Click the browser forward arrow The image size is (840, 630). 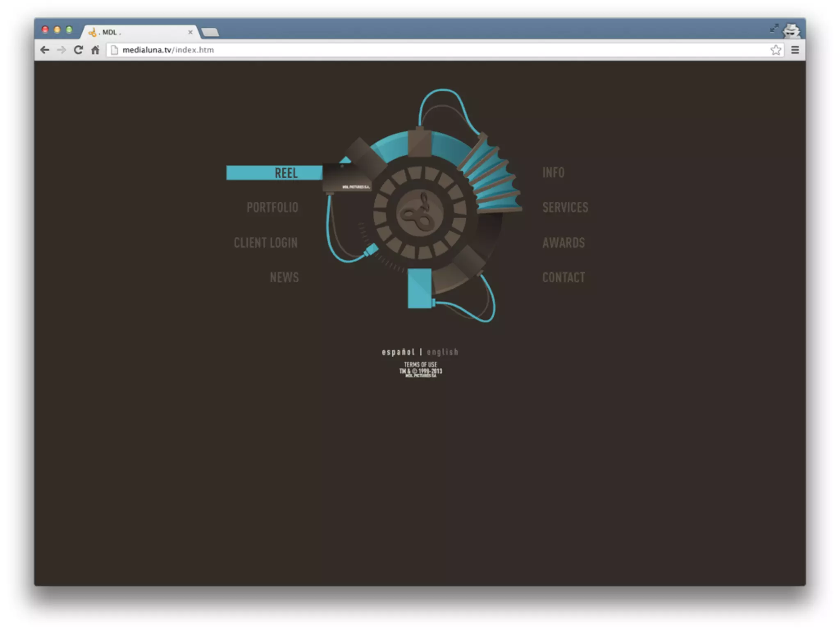coord(62,50)
